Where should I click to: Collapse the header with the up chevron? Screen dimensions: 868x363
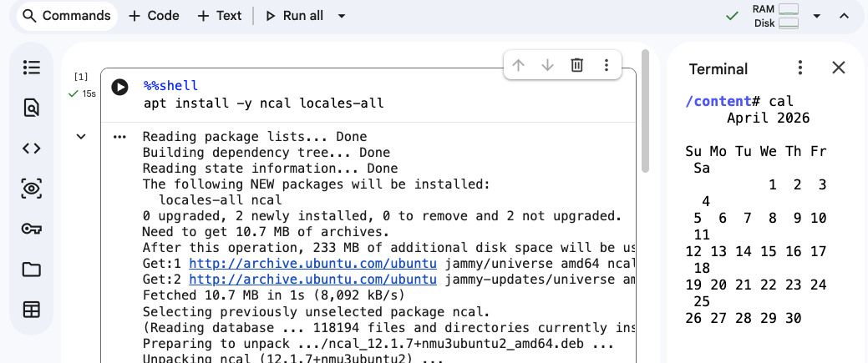[x=844, y=16]
